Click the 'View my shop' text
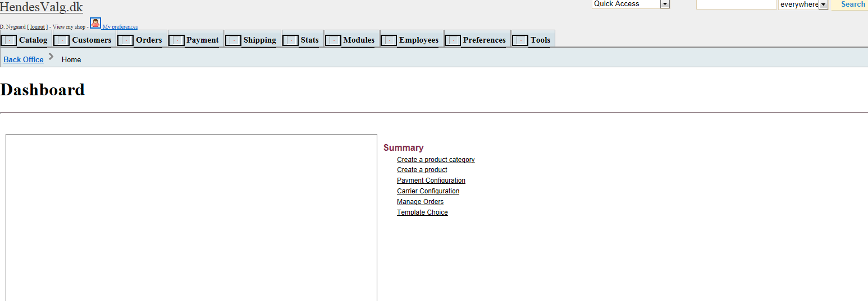This screenshot has width=868, height=301. coord(69,27)
